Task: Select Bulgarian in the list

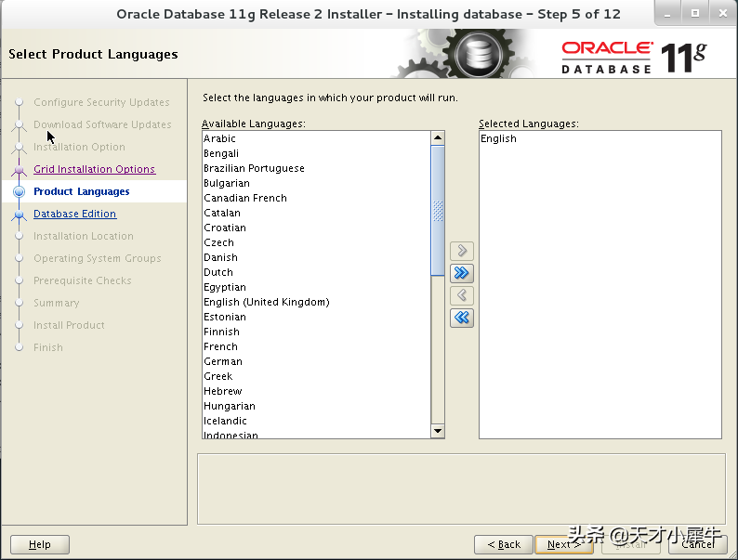Action: coord(316,183)
